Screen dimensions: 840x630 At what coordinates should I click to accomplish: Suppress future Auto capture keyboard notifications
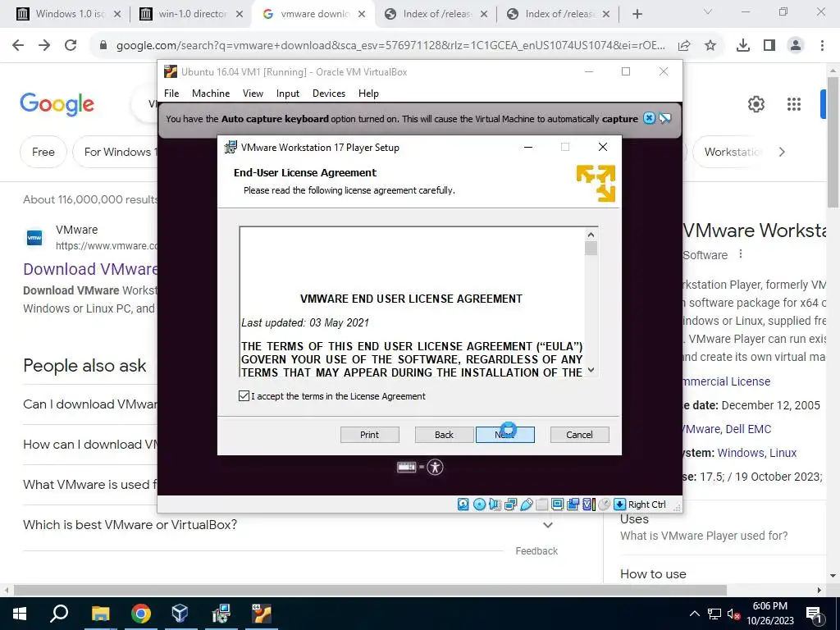click(x=664, y=118)
